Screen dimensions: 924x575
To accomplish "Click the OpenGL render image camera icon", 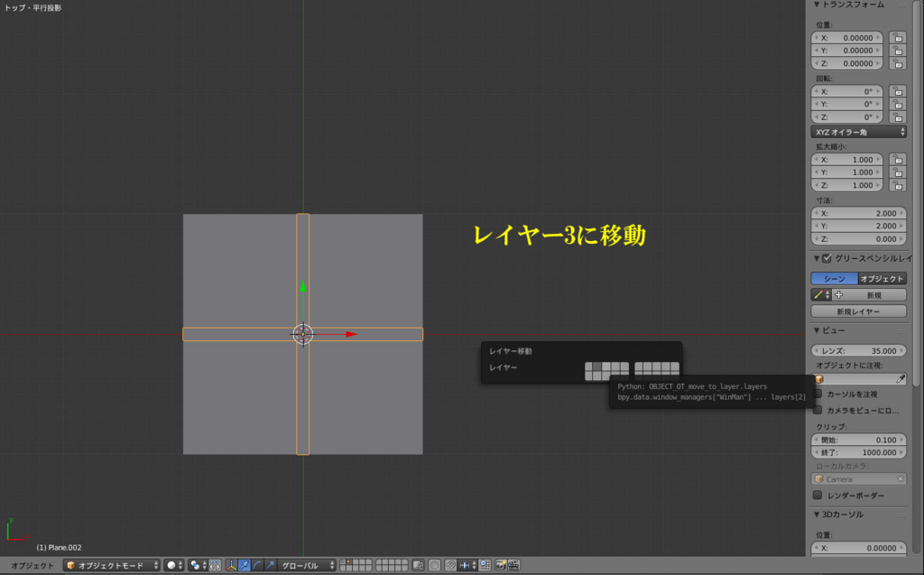I will (x=500, y=565).
